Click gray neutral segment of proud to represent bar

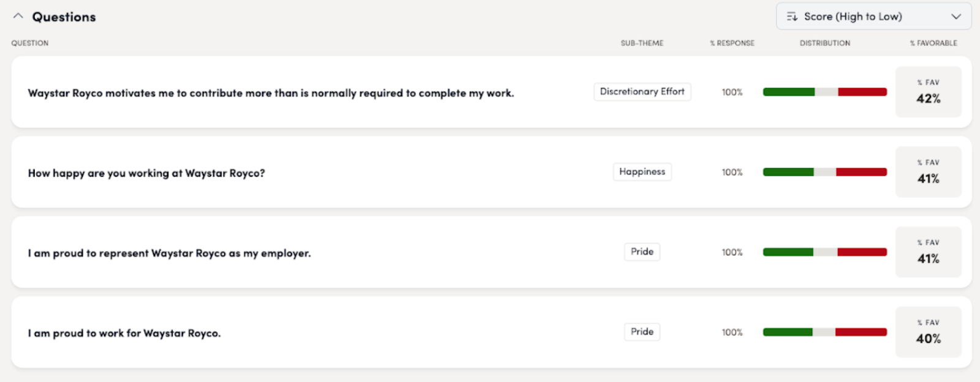[825, 252]
